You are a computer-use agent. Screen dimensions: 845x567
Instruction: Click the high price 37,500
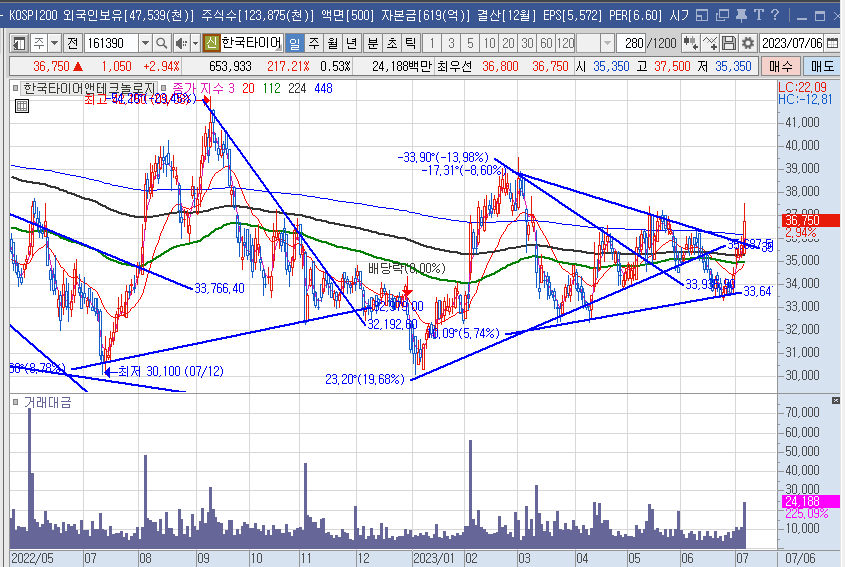[672, 66]
